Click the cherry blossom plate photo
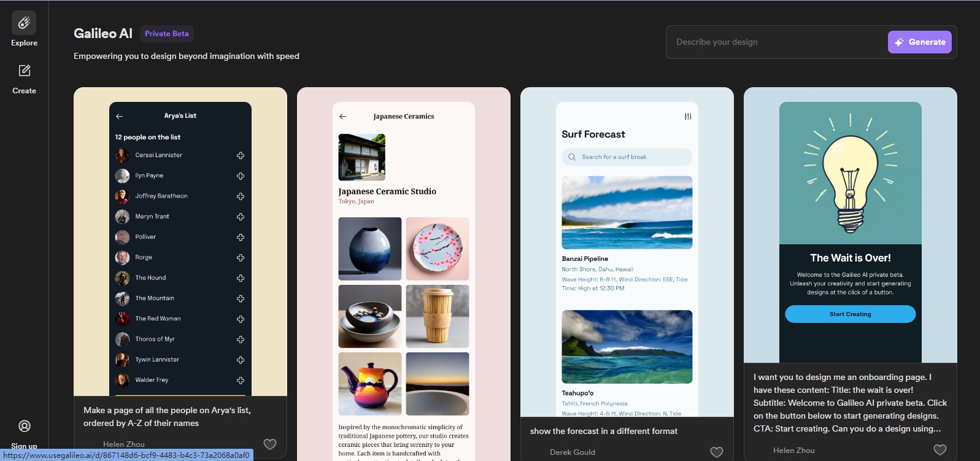 tap(438, 249)
